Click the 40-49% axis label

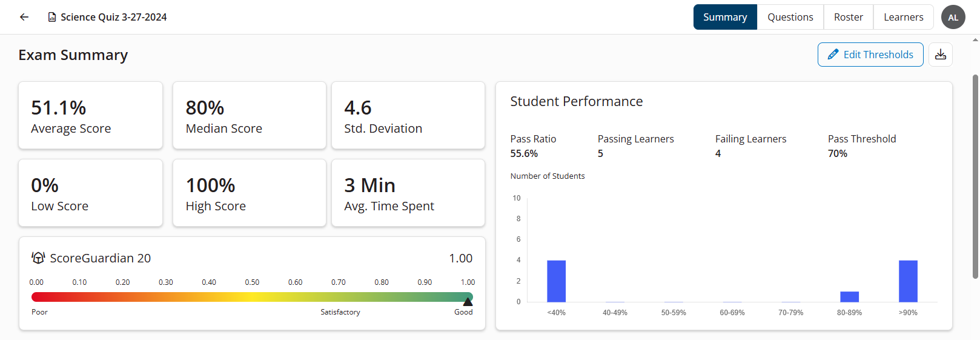(615, 313)
